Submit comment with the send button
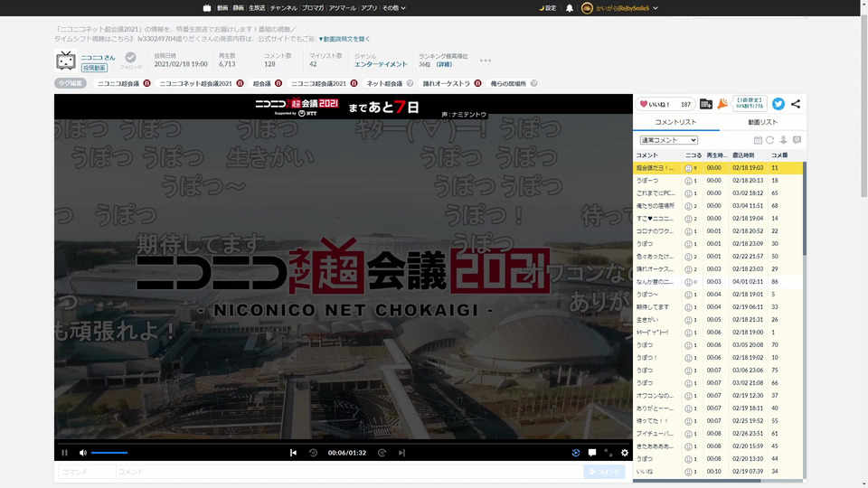Image resolution: width=868 pixels, height=488 pixels. click(604, 472)
